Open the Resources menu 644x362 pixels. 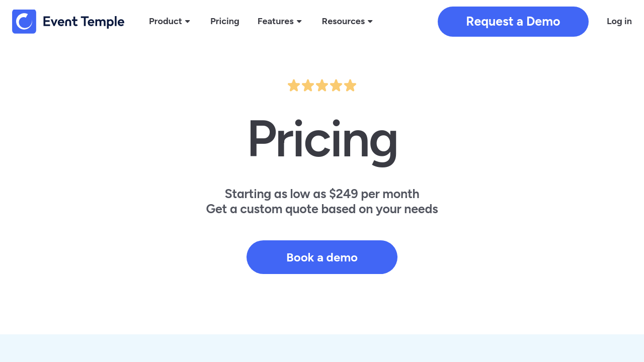(x=343, y=21)
